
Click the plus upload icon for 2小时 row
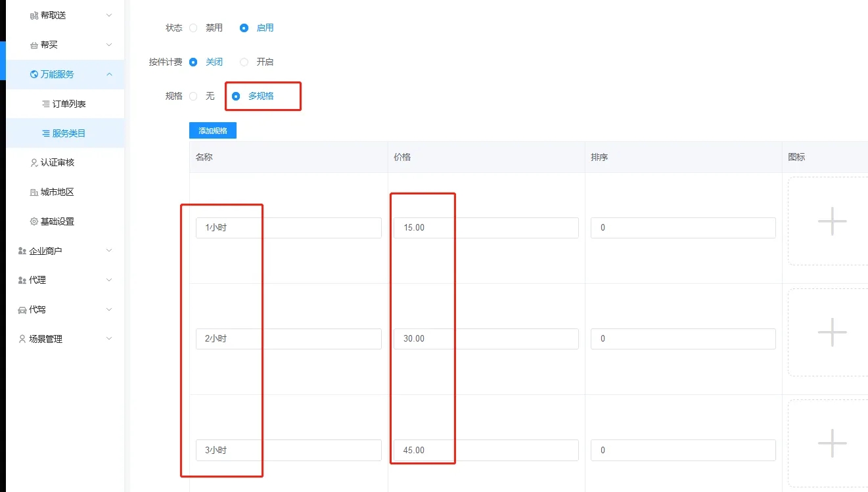832,332
